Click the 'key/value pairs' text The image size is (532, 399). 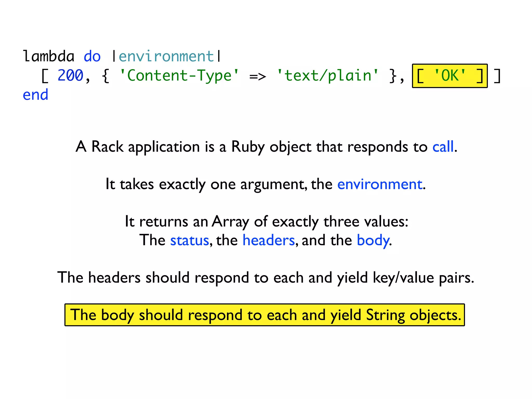423,278
